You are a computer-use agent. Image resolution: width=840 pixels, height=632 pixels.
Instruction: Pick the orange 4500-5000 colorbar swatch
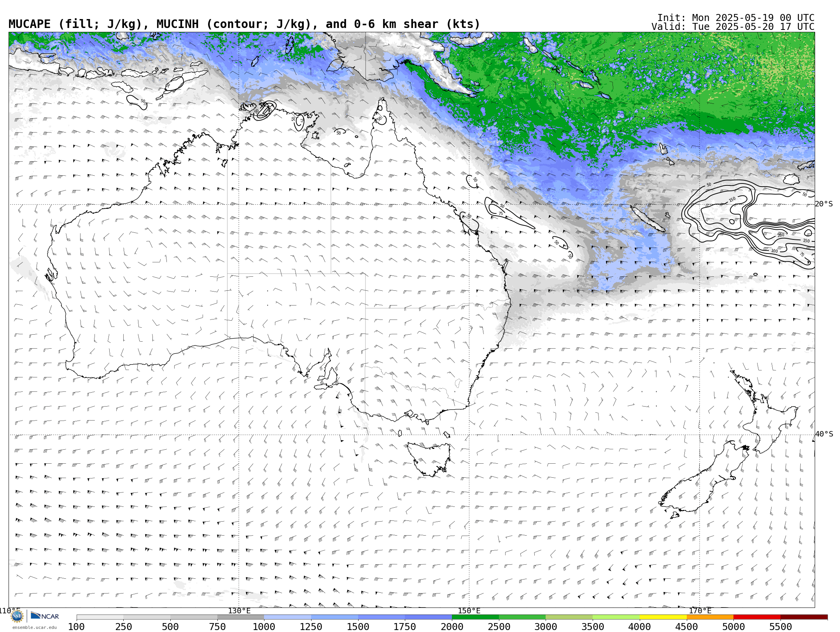pos(710,617)
